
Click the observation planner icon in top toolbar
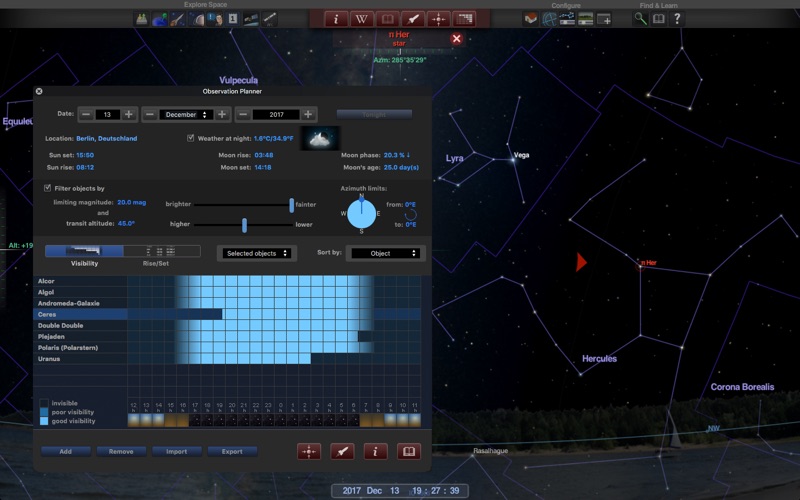point(464,18)
